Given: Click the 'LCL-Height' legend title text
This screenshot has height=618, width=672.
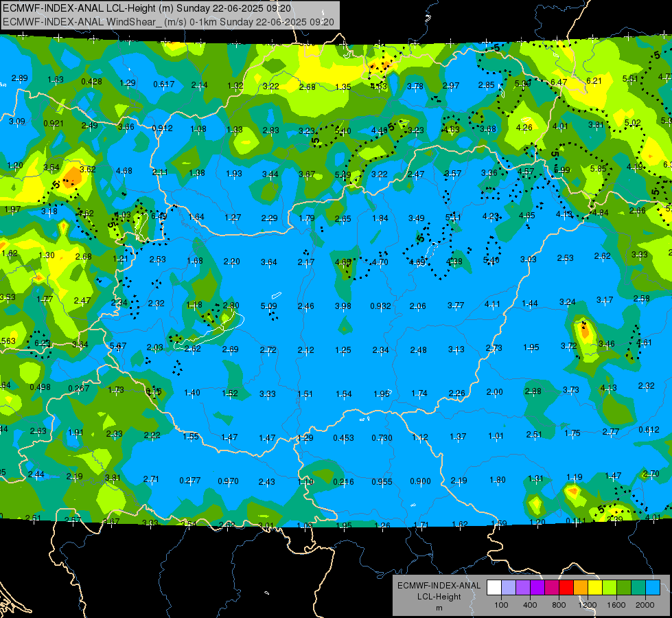Looking at the screenshot, I should 439,597.
